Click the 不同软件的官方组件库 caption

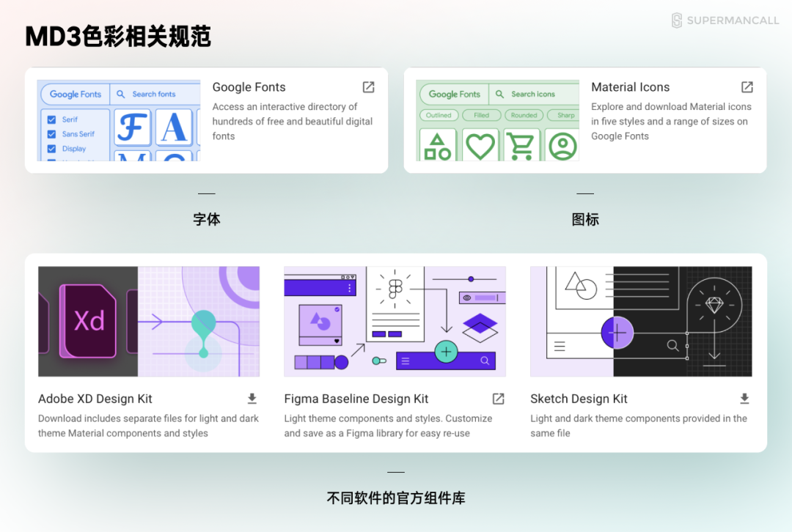(396, 498)
